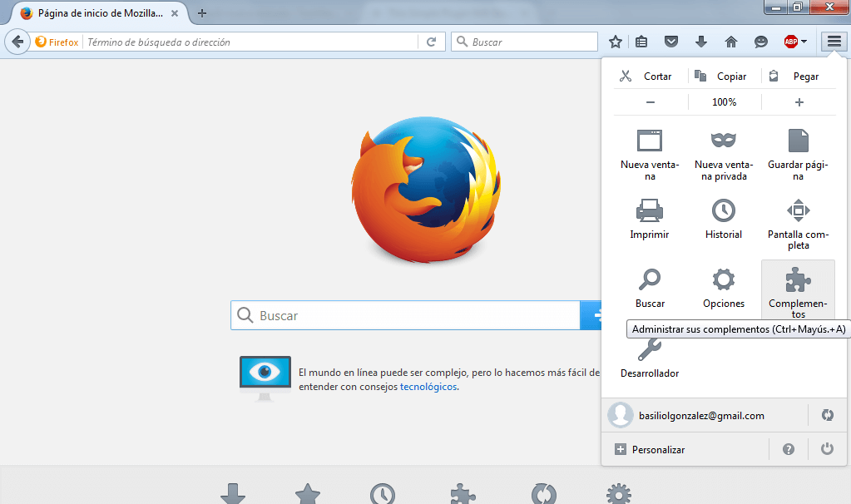Click the bookmark star icon in toolbar
851x504 pixels.
pyautogui.click(x=616, y=42)
